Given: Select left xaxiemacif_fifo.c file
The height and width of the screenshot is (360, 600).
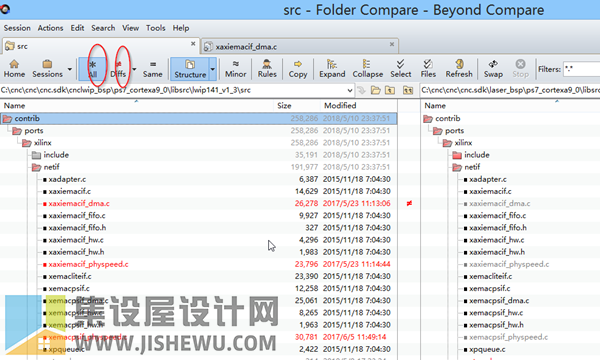Looking at the screenshot, I should coord(77,216).
